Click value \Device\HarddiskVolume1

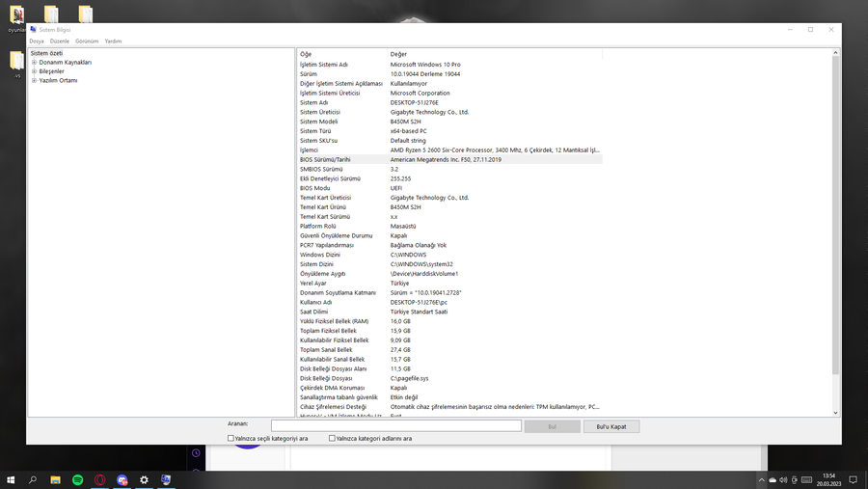point(424,274)
